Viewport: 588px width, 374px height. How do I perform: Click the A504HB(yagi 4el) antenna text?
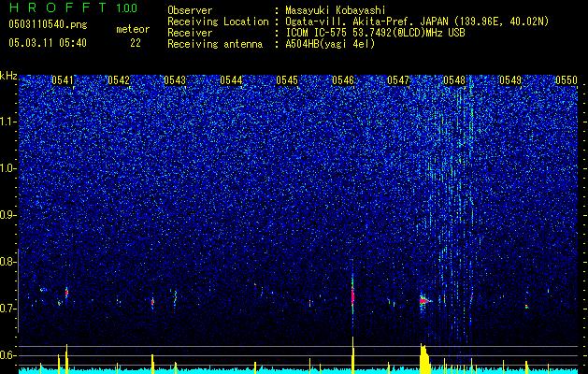(x=330, y=44)
